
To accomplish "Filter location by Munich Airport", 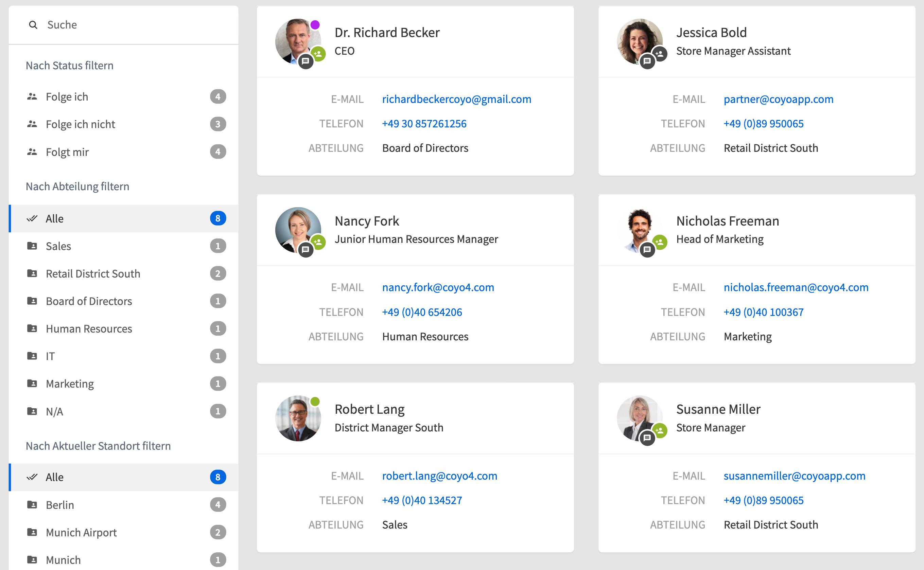I will point(81,532).
